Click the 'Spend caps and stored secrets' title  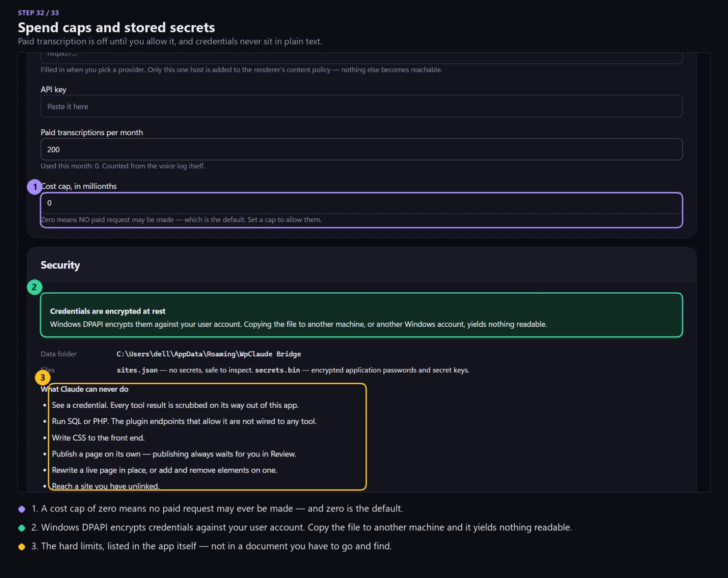(116, 27)
